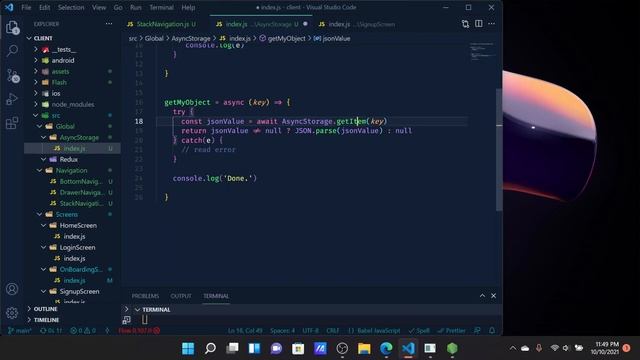Split the editor to the right
The height and width of the screenshot is (360, 640).
click(478, 24)
